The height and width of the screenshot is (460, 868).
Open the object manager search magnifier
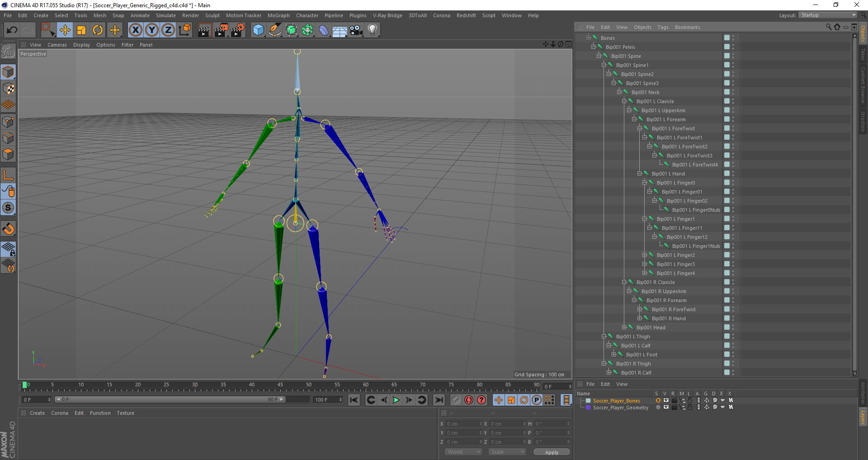tap(828, 27)
